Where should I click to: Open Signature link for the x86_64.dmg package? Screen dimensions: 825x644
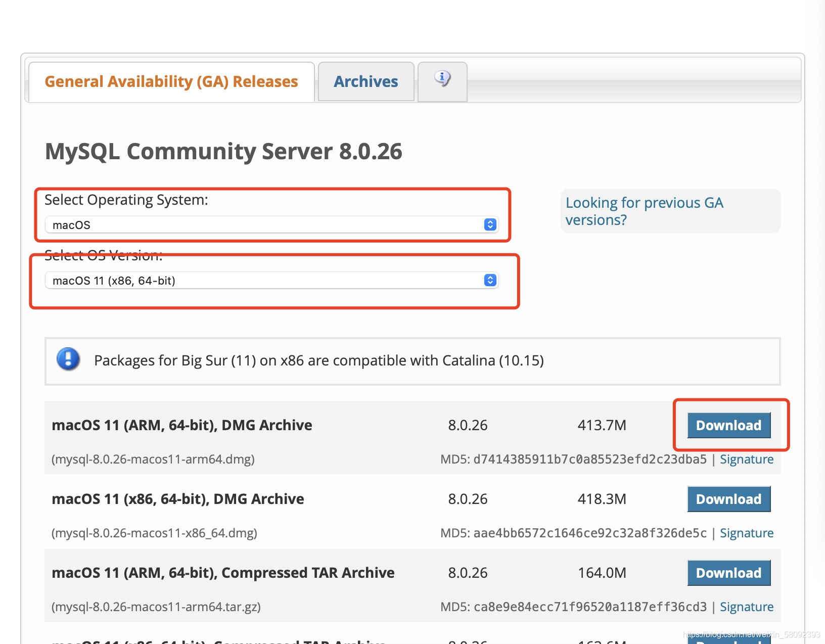point(746,533)
